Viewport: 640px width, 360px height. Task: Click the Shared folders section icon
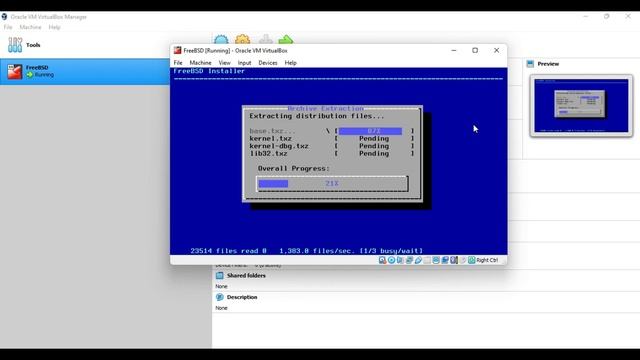[220, 276]
